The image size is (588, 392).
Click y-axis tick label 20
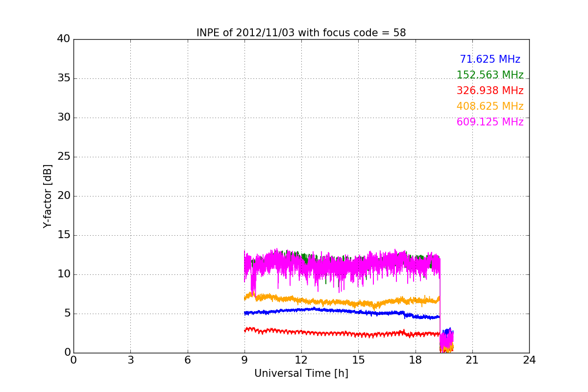tap(64, 196)
